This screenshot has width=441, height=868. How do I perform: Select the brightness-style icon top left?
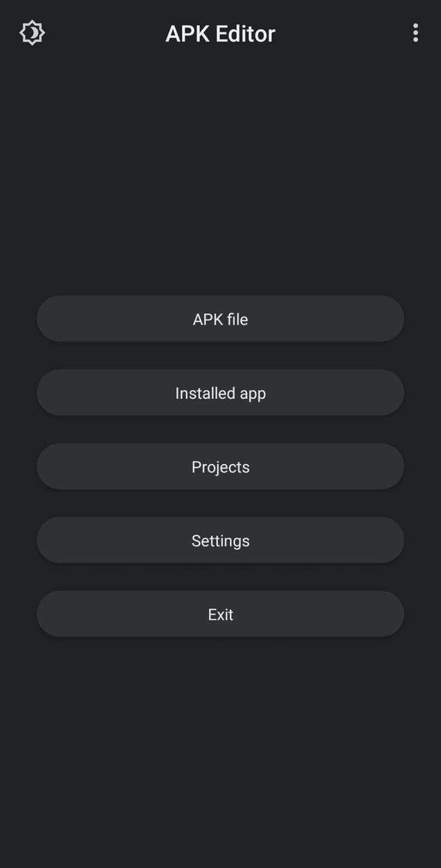tap(31, 33)
